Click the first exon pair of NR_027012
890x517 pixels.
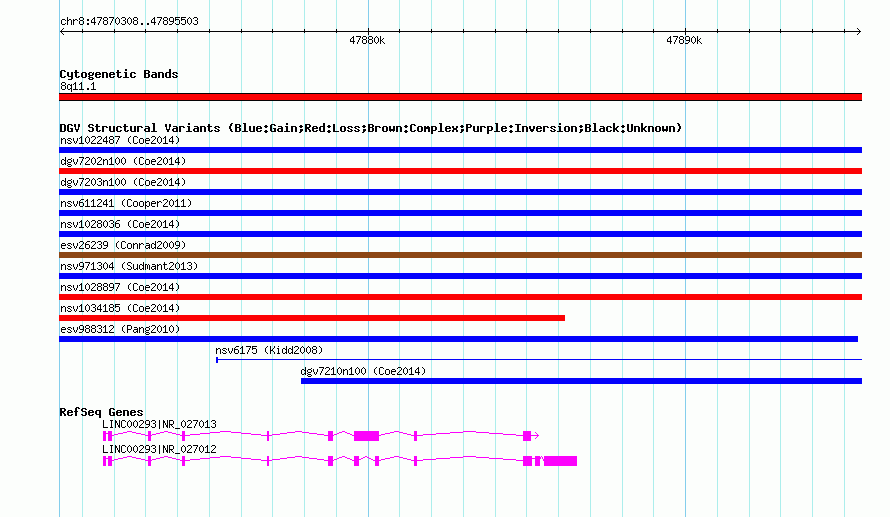pyautogui.click(x=108, y=461)
